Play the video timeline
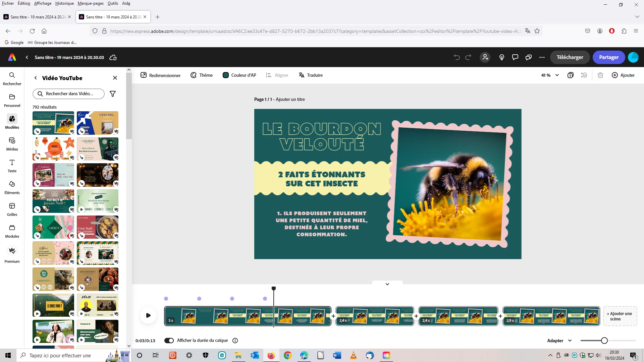The height and width of the screenshot is (362, 644). 148,315
